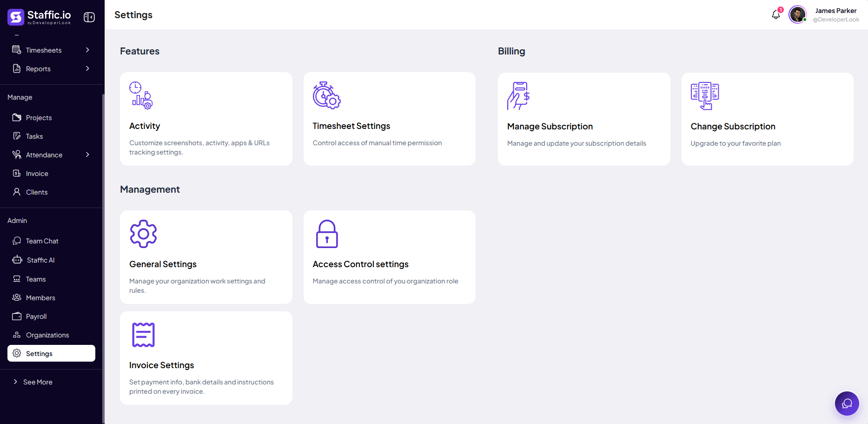
Task: Open Teams menu item
Action: pyautogui.click(x=51, y=279)
